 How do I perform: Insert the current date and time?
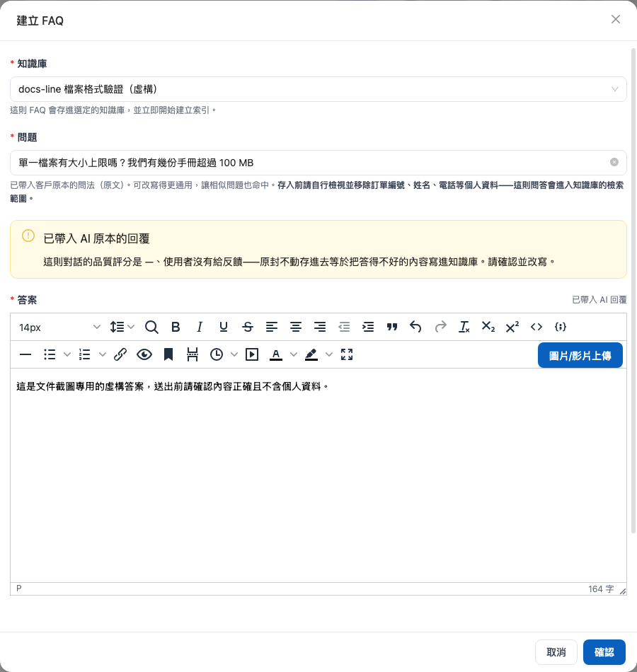coord(217,354)
